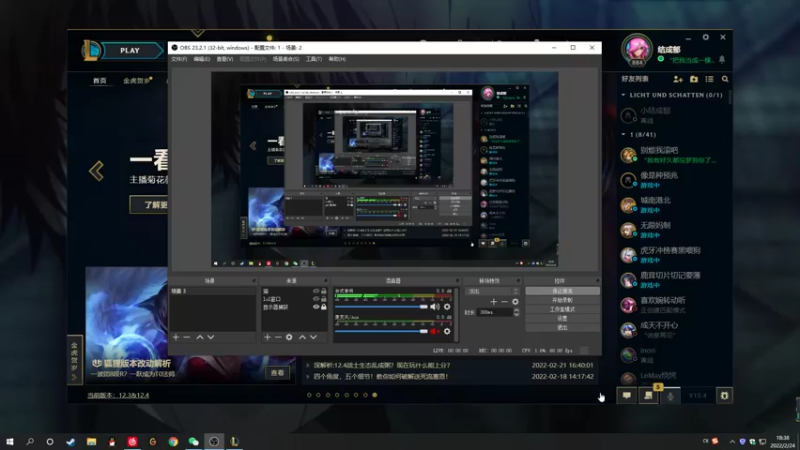The width and height of the screenshot is (800, 450).
Task: Search friends with the magnifier icon
Action: point(725,79)
